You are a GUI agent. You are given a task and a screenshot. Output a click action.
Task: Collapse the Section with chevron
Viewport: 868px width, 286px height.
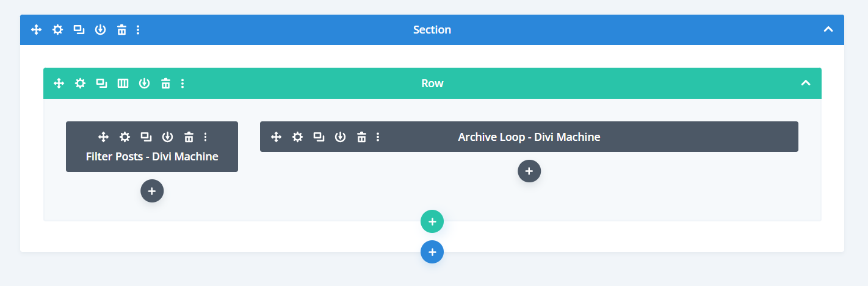828,29
